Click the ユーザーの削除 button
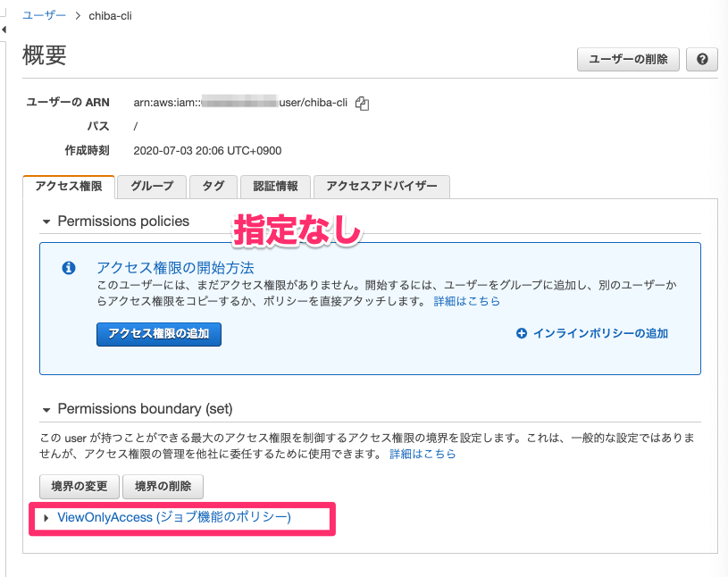728x577 pixels. click(x=628, y=59)
